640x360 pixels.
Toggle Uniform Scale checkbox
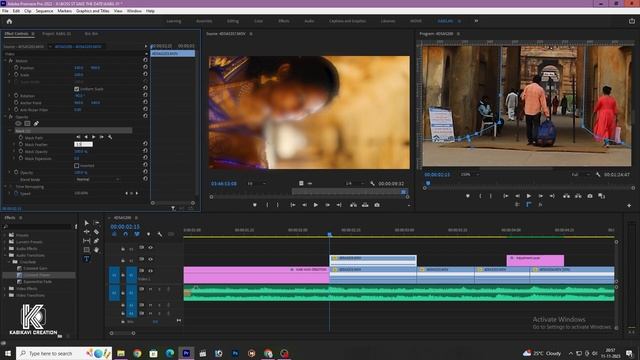[77, 89]
